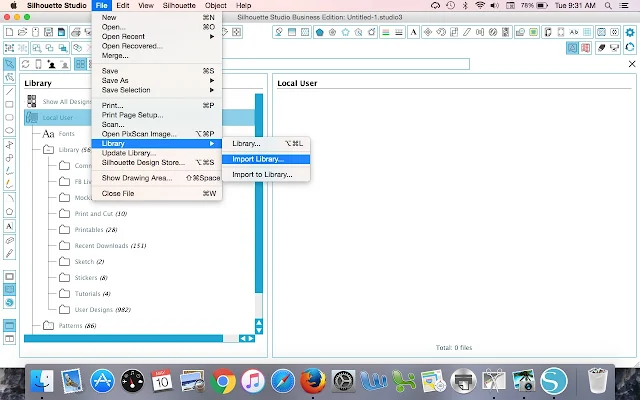Toggle the library grid view button

coord(80,64)
